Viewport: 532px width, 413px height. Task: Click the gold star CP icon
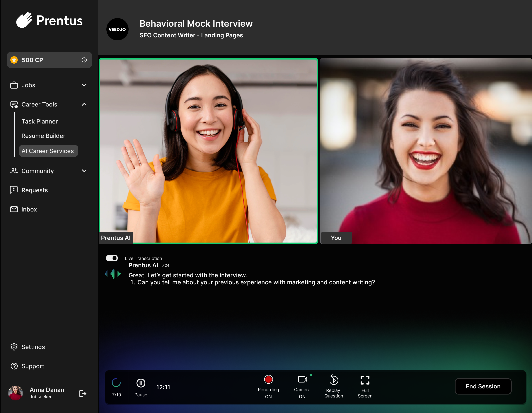(14, 60)
